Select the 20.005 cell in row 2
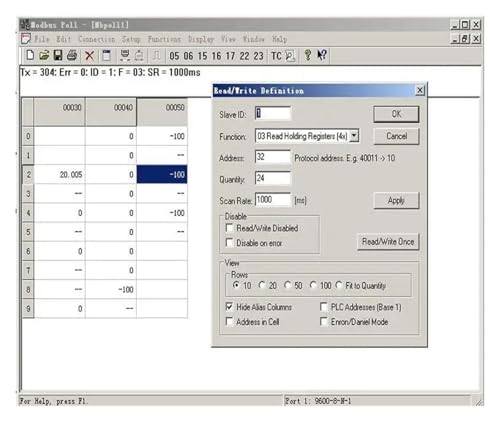The image size is (500, 422). coord(59,174)
